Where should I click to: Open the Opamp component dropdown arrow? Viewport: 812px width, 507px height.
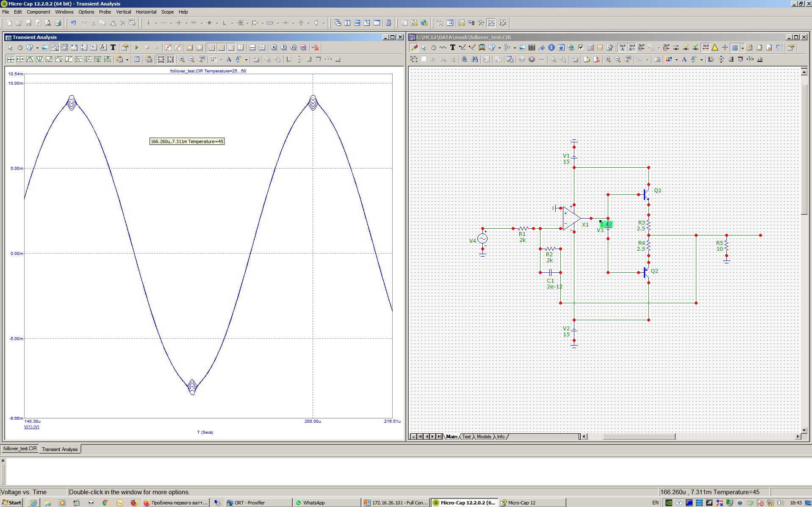coord(263,23)
